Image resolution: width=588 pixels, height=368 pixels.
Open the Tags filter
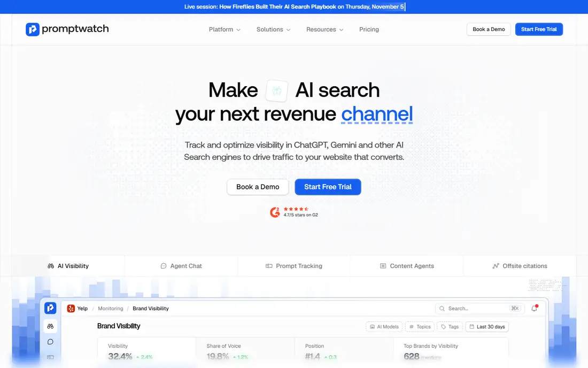(450, 327)
